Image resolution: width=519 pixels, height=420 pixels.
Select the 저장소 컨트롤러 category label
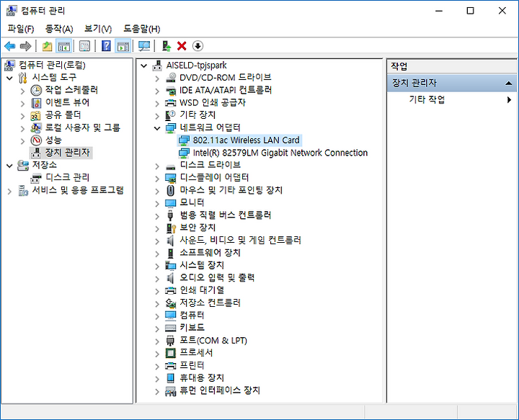tap(210, 303)
